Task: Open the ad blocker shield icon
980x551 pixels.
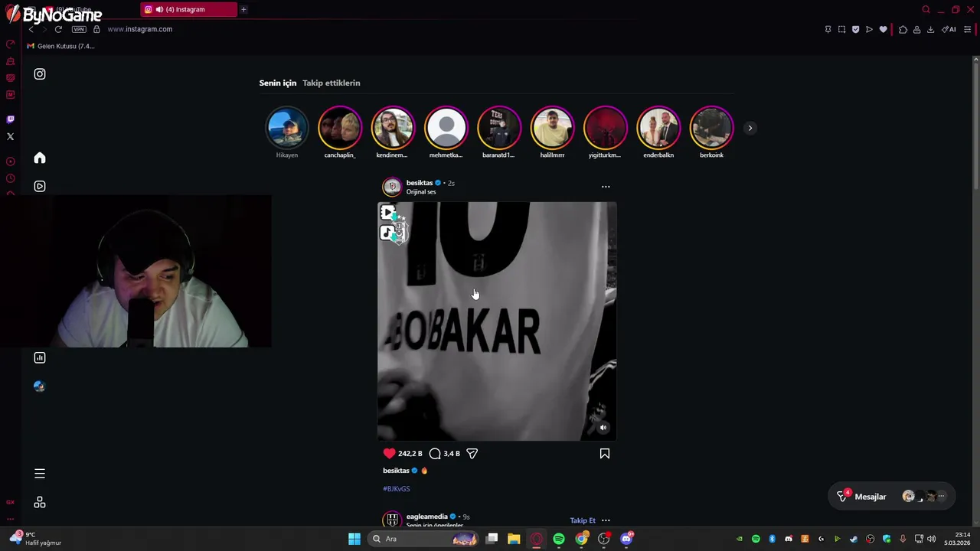Action: 855,29
